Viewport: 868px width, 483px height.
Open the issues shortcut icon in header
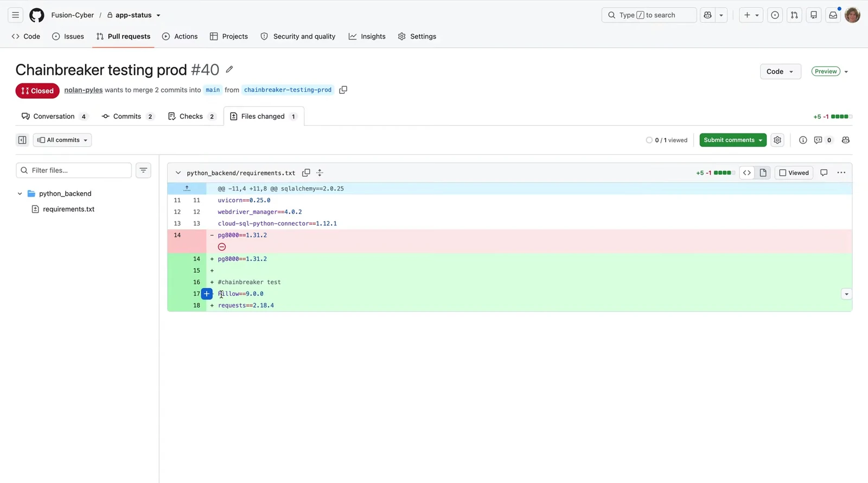coord(775,15)
